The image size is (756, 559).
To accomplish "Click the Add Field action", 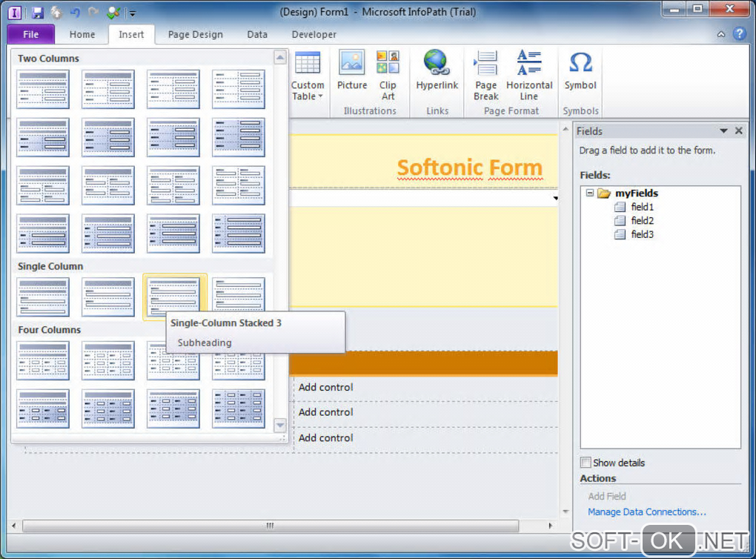I will [x=606, y=496].
